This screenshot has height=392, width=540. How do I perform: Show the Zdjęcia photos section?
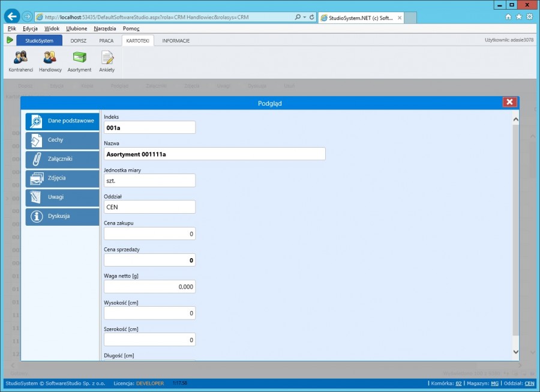(62, 178)
